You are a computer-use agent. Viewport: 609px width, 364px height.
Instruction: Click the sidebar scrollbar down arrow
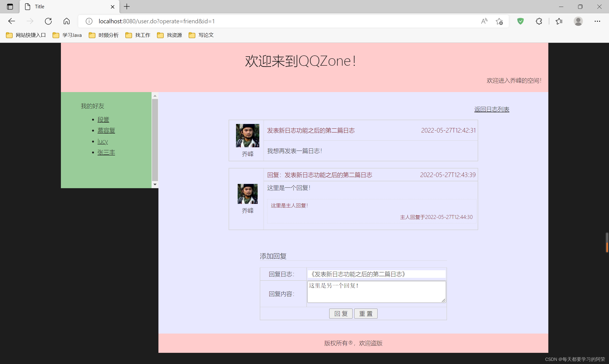point(155,184)
